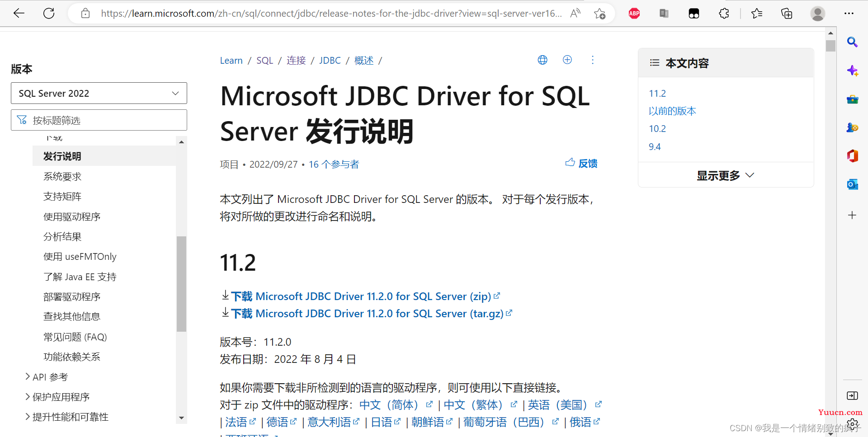868x437 pixels.
Task: Follow the JDBC breadcrumb link
Action: point(330,60)
